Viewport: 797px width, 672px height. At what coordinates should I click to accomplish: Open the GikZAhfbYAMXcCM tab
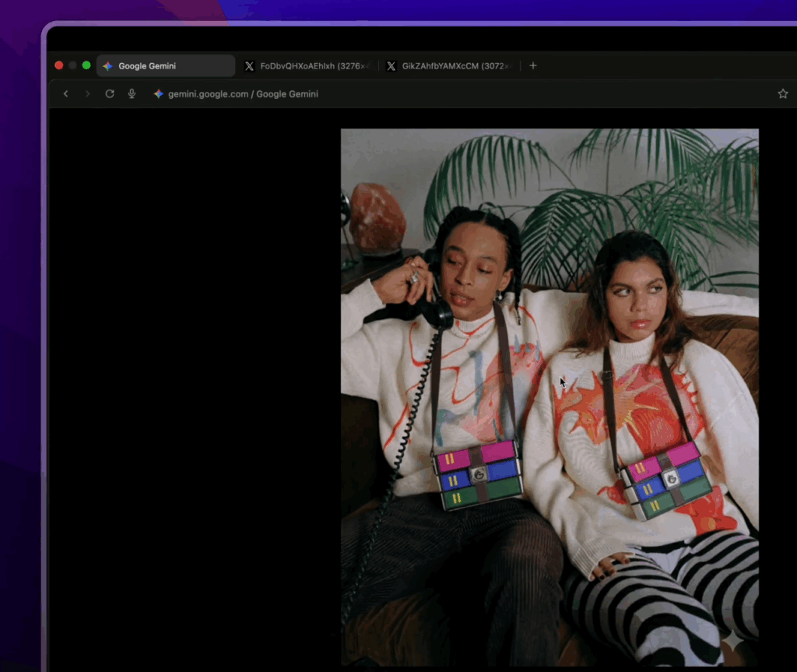[x=450, y=66]
